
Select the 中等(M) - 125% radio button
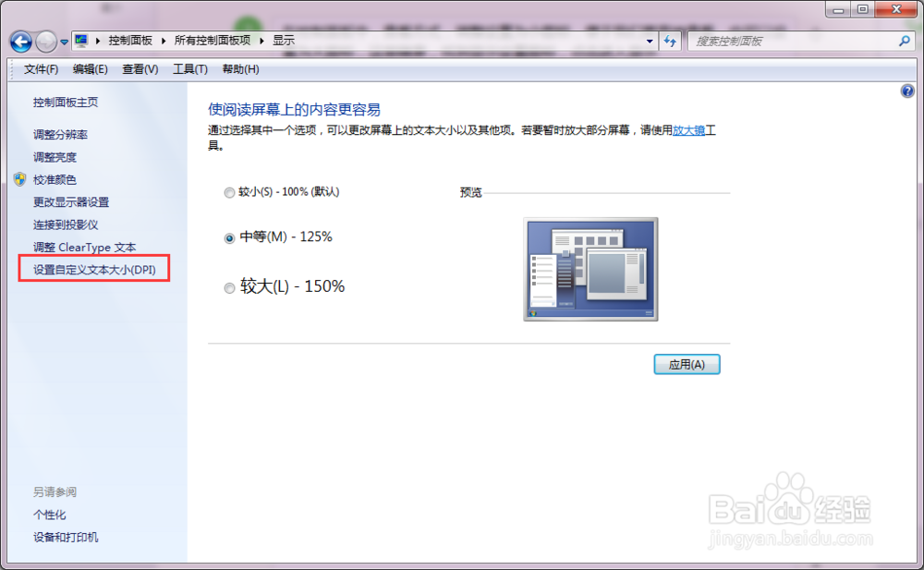pyautogui.click(x=229, y=237)
